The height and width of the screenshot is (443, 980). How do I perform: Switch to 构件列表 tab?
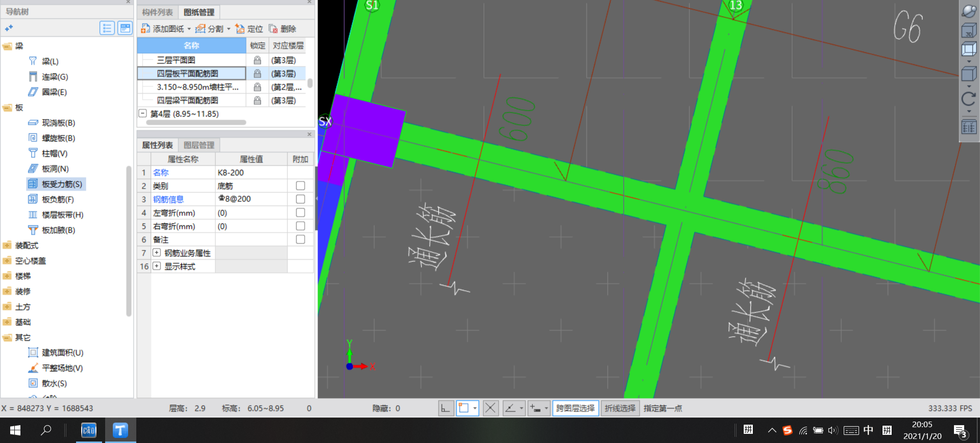[157, 12]
